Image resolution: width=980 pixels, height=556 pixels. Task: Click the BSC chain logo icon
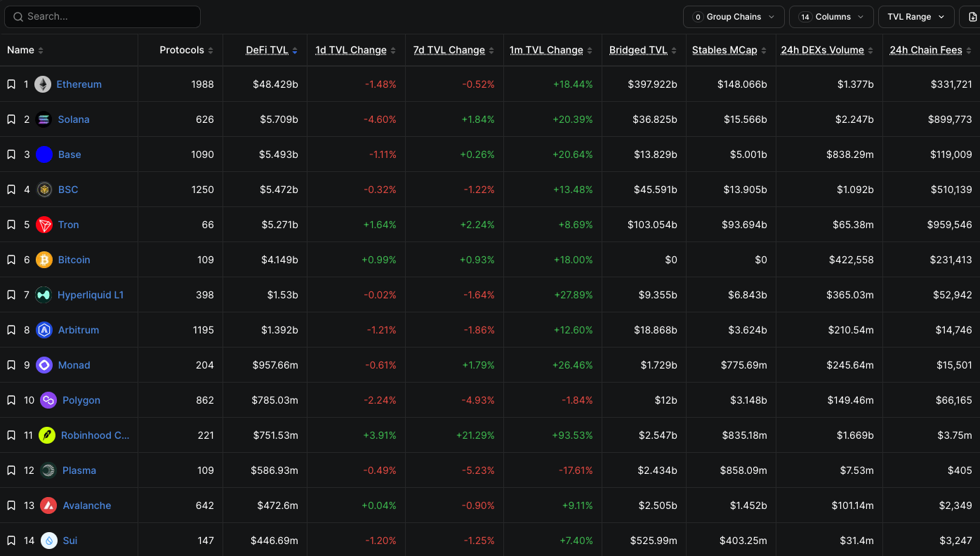44,190
